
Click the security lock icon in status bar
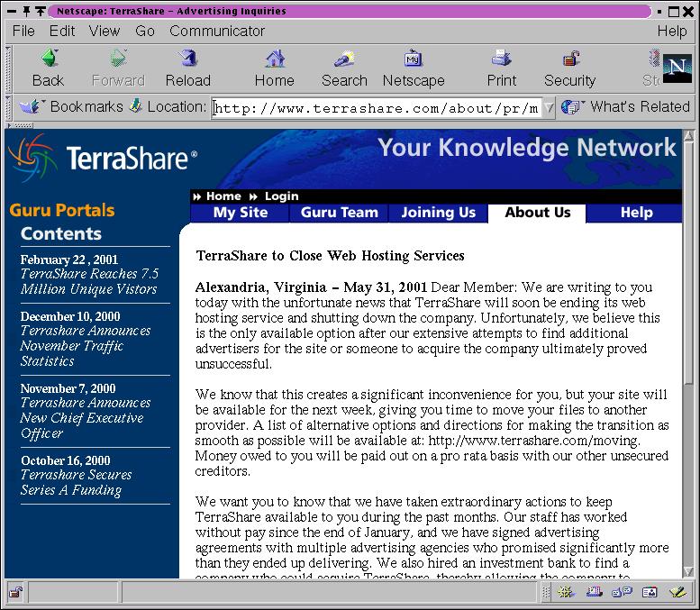click(x=15, y=593)
